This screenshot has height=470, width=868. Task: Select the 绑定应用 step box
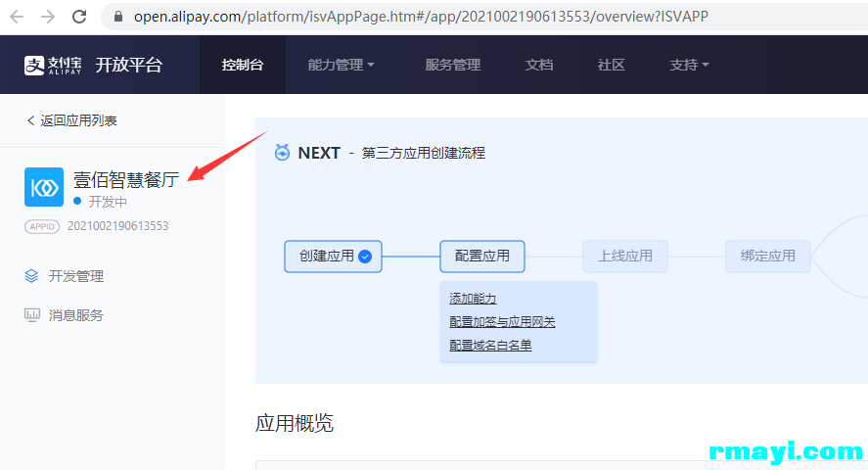pos(768,257)
